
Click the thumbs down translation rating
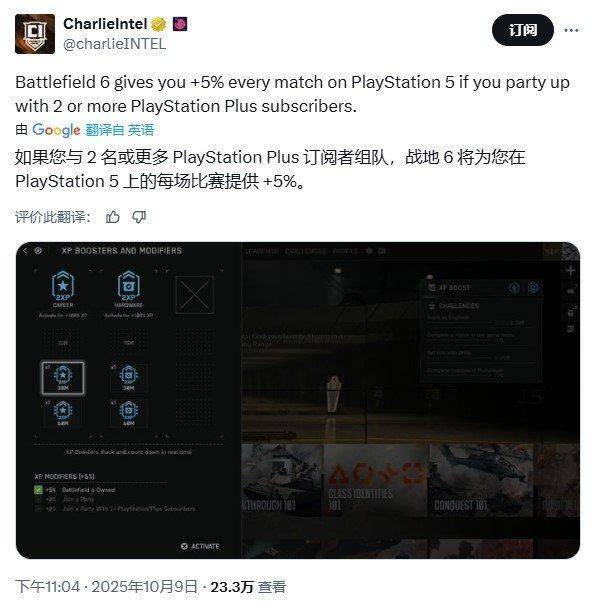[x=139, y=217]
